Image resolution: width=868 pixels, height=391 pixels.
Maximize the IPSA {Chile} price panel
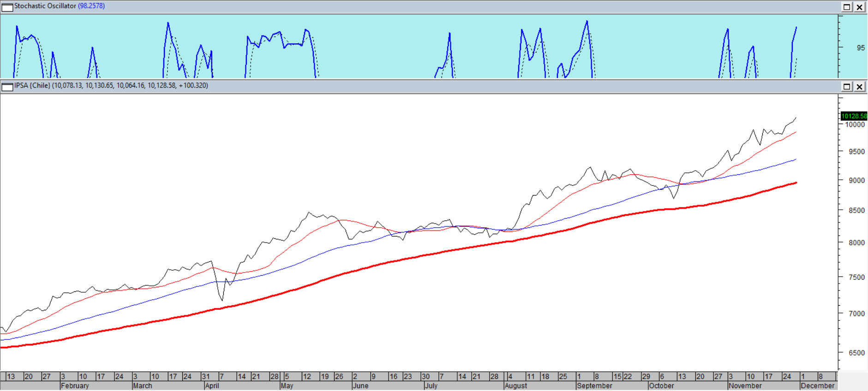(x=847, y=87)
